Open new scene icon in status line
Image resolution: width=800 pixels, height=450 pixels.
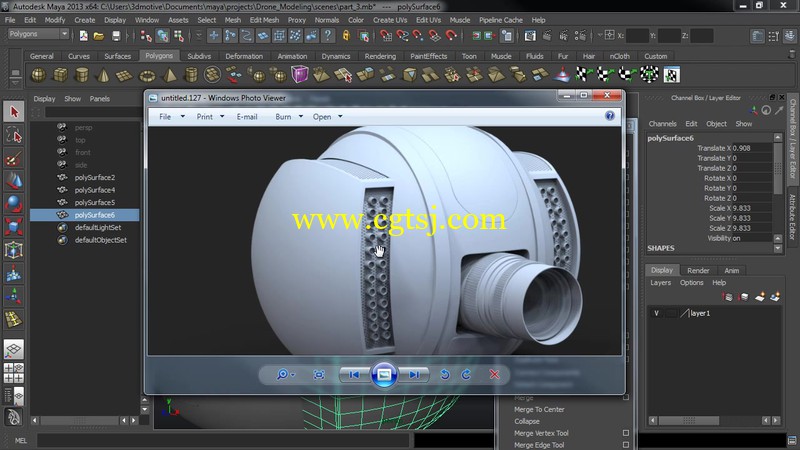click(84, 35)
